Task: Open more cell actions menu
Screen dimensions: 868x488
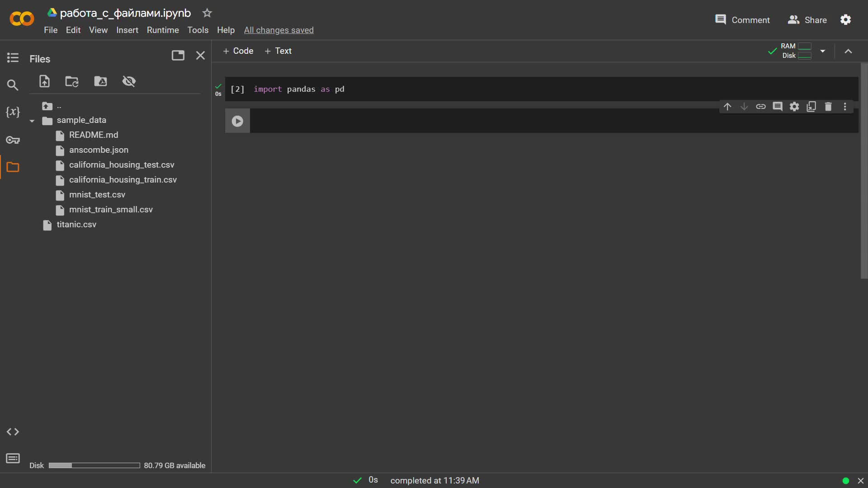Action: 845,107
